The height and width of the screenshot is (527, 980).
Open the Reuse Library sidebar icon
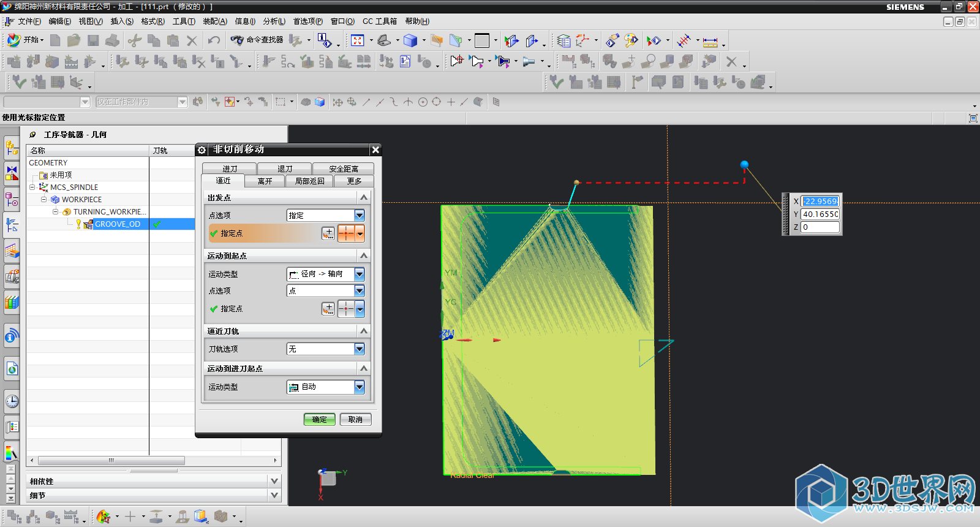[12, 302]
